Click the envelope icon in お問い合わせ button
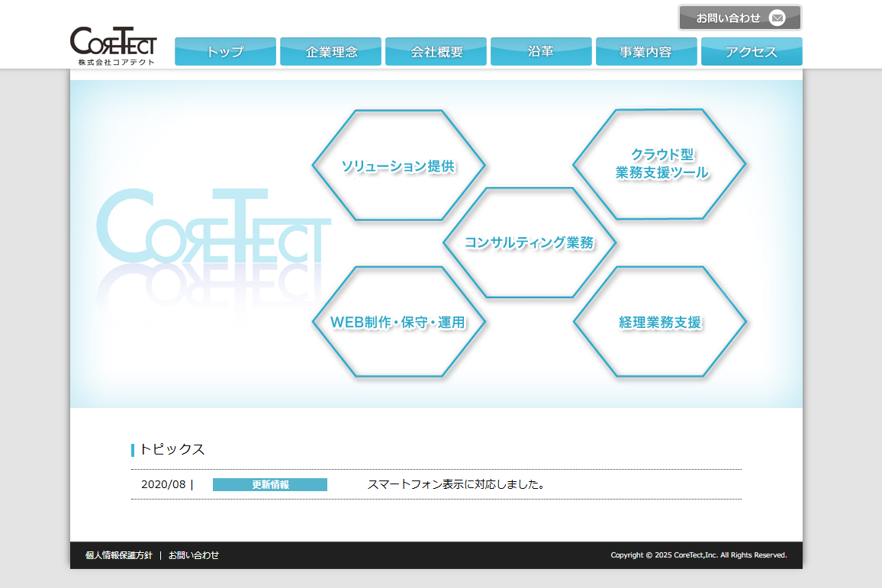Image resolution: width=882 pixels, height=588 pixels. [x=776, y=17]
